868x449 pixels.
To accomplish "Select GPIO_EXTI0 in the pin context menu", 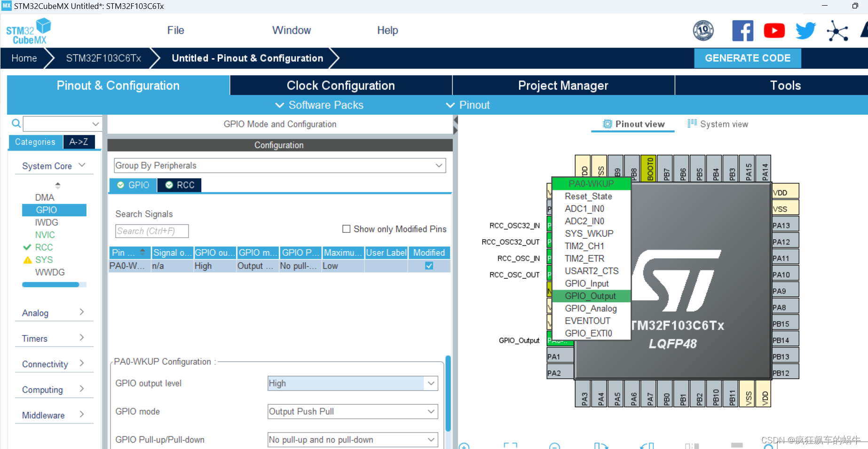I will point(591,333).
